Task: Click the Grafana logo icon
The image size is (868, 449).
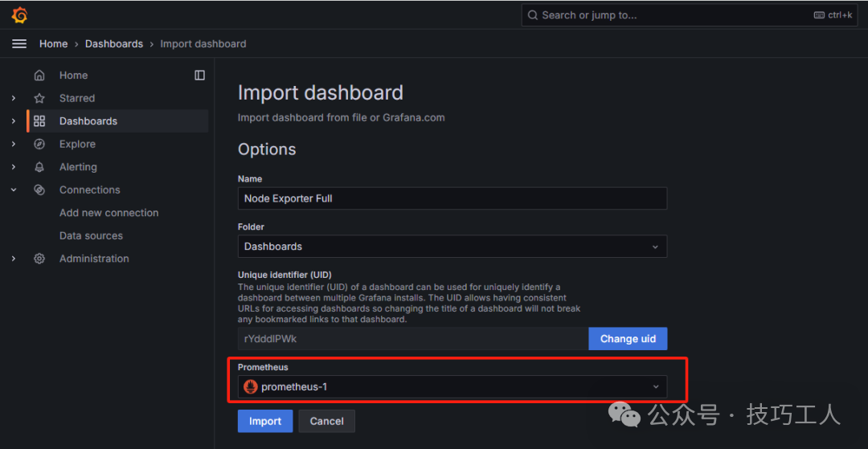Action: (x=19, y=15)
